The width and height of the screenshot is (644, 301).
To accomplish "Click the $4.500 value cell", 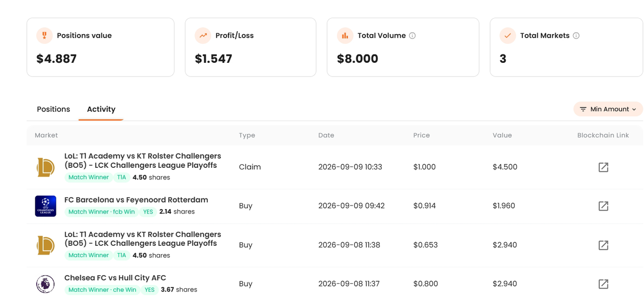I will (505, 167).
